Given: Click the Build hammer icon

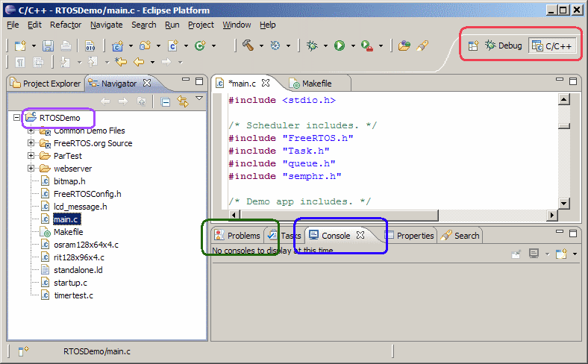Looking at the screenshot, I should 248,45.
